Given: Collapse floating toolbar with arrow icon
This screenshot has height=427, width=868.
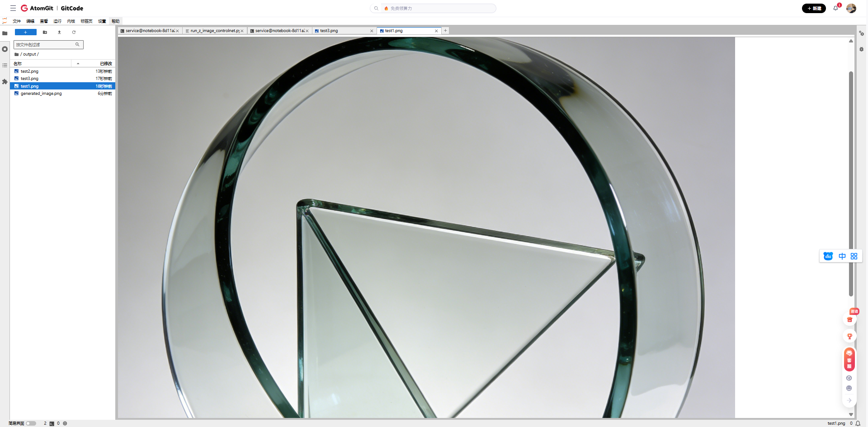Looking at the screenshot, I should (849, 400).
